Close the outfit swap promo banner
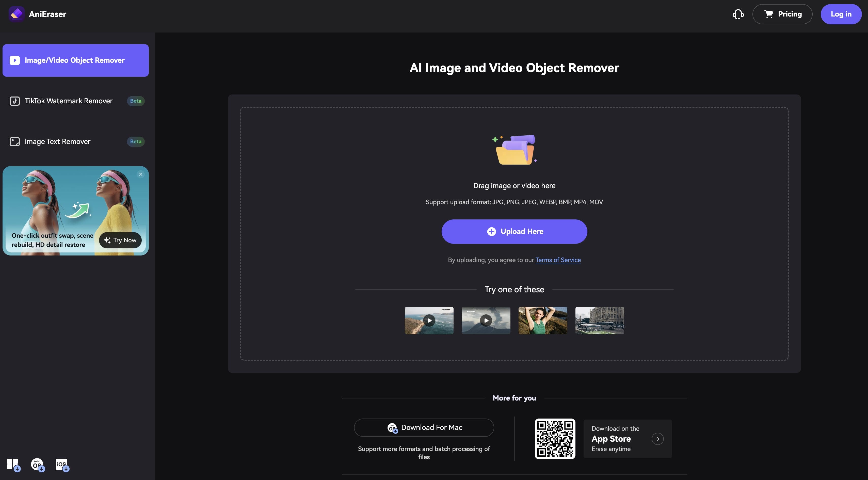The image size is (868, 480). [140, 174]
